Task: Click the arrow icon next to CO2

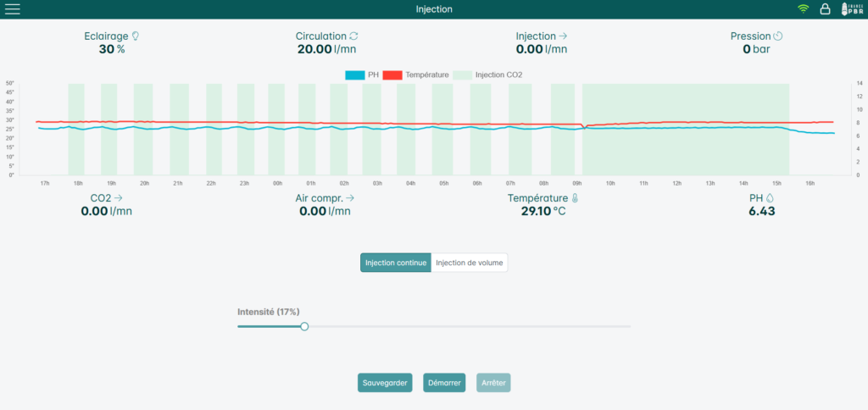Action: pyautogui.click(x=118, y=198)
